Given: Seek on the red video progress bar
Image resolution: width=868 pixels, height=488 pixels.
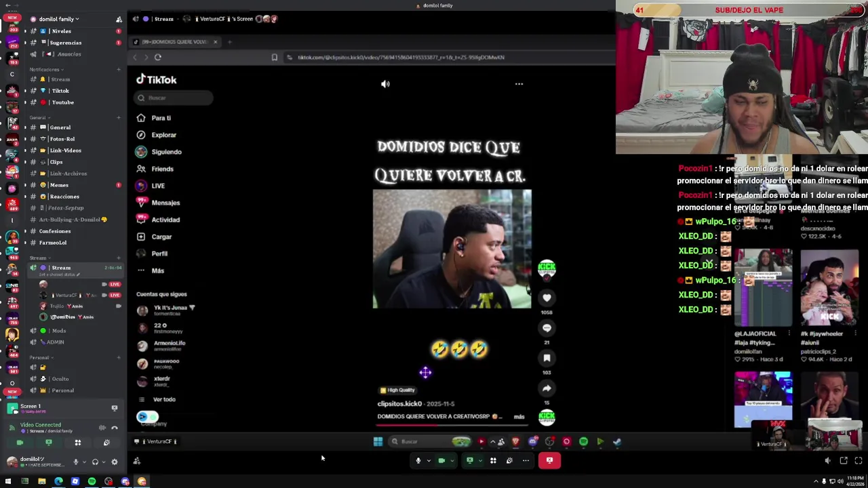Looking at the screenshot, I should (x=452, y=426).
